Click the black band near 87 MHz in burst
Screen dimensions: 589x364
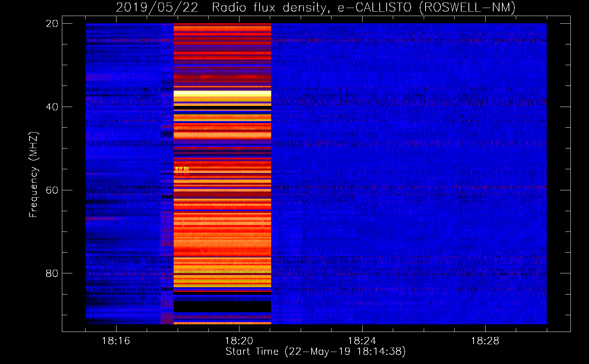pyautogui.click(x=222, y=306)
